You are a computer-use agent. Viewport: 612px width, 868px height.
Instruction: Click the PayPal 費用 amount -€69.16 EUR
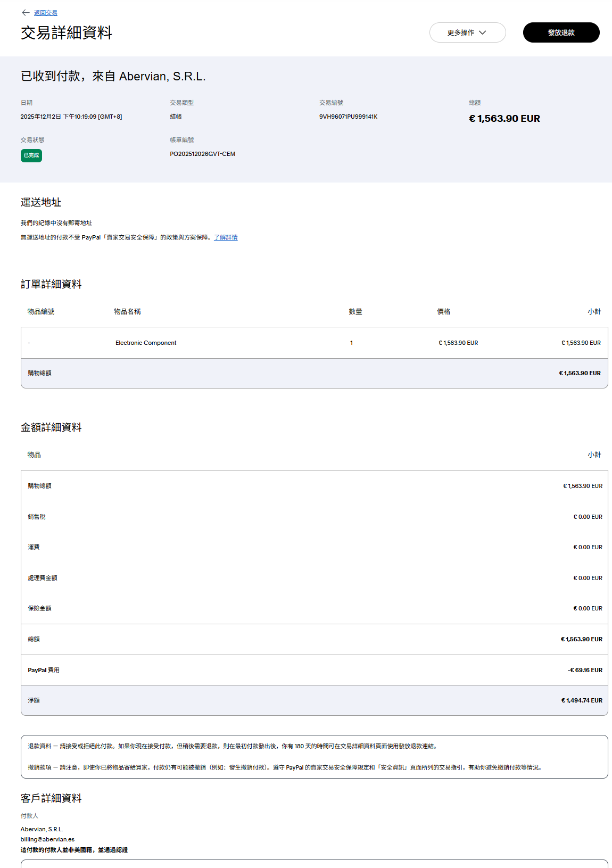click(x=585, y=670)
